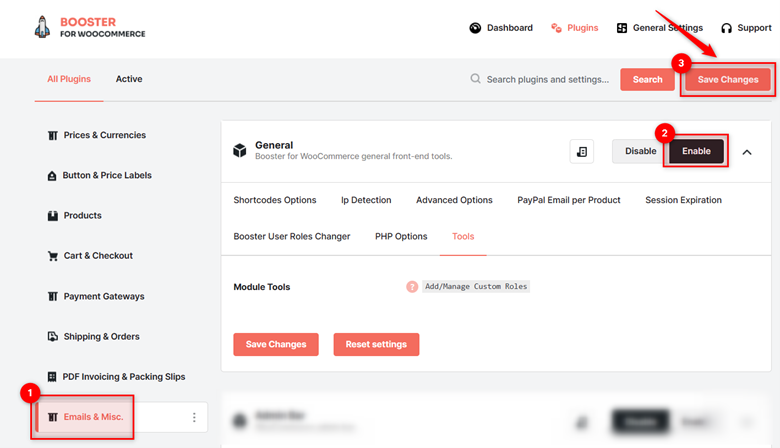
Task: Select the Tools tab
Action: [463, 237]
